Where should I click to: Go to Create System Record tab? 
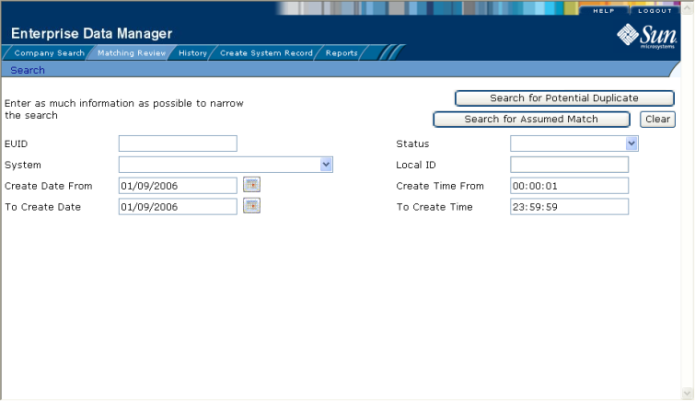[x=266, y=53]
